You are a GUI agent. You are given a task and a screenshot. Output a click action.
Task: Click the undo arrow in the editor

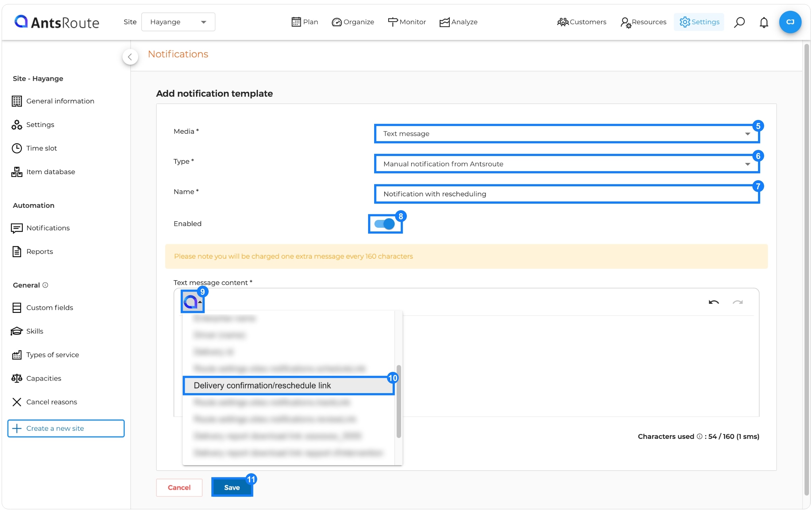pyautogui.click(x=713, y=302)
